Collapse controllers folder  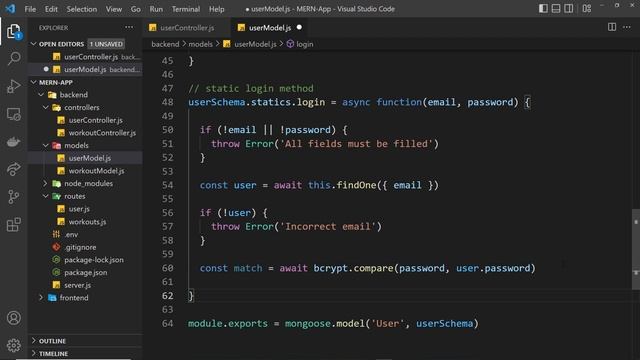(x=45, y=107)
